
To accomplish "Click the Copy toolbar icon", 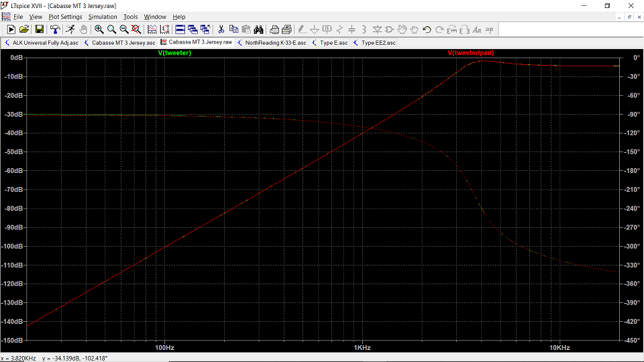I will [x=233, y=29].
